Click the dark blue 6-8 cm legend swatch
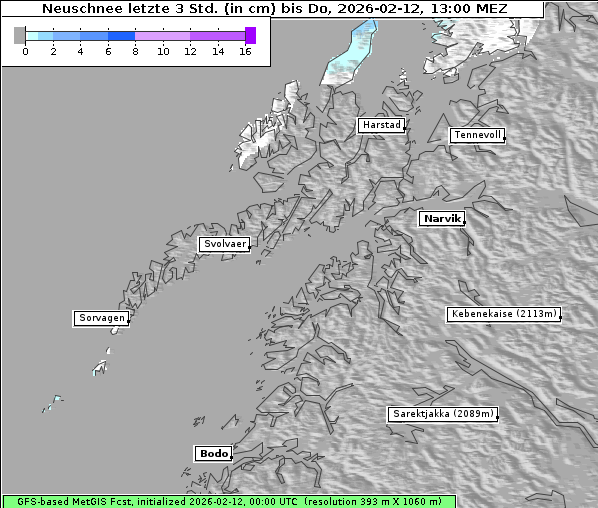The height and width of the screenshot is (508, 598). click(122, 36)
